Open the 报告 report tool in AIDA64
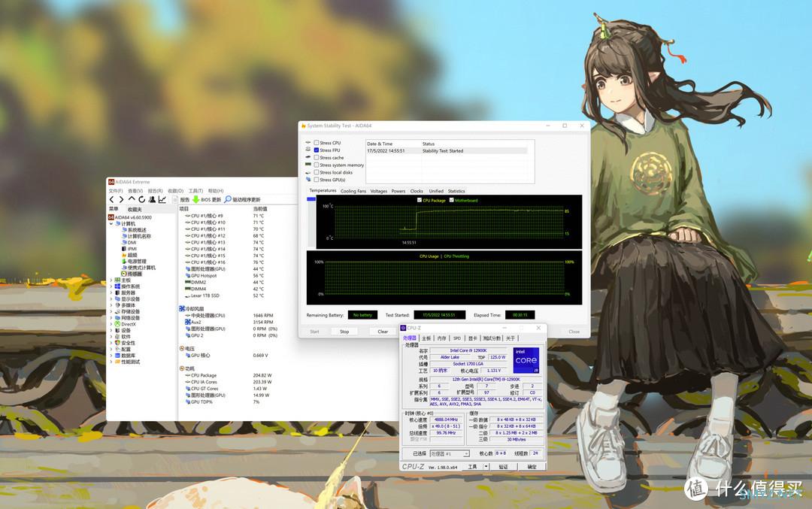This screenshot has height=509, width=812. (181, 199)
